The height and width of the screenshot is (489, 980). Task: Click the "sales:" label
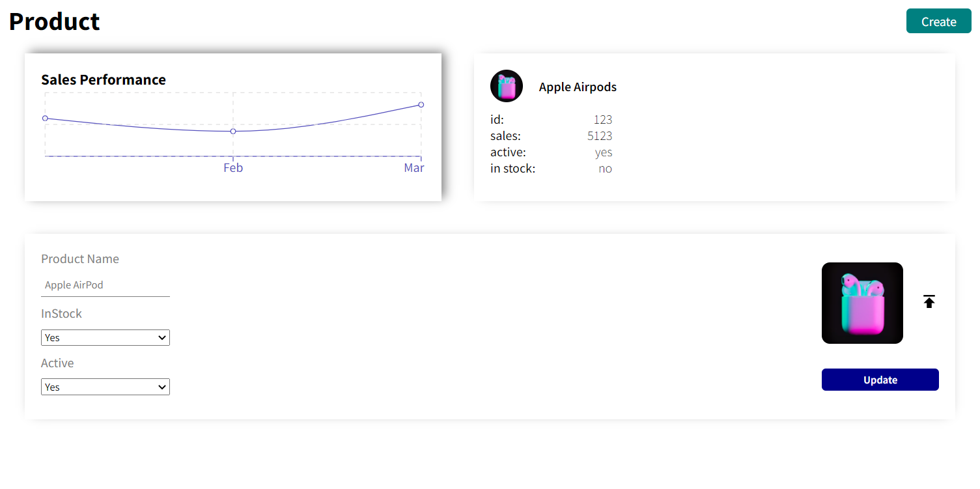coord(505,136)
